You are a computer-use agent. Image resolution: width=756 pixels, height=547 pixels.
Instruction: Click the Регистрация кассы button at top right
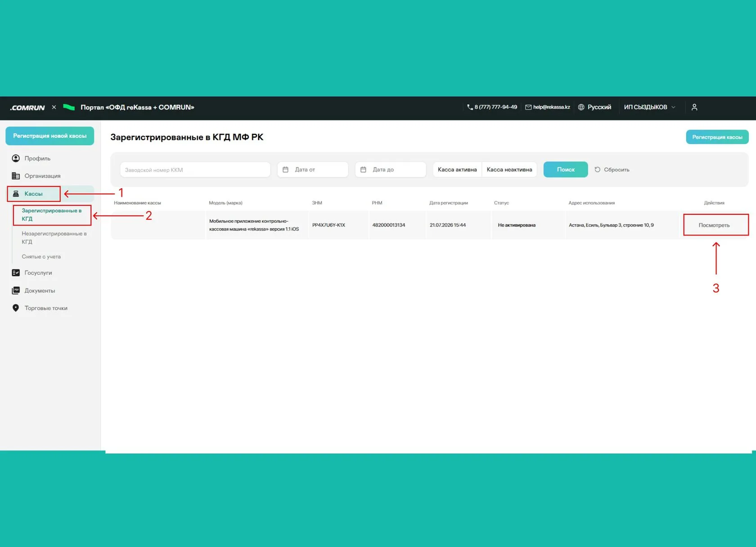[x=717, y=137]
